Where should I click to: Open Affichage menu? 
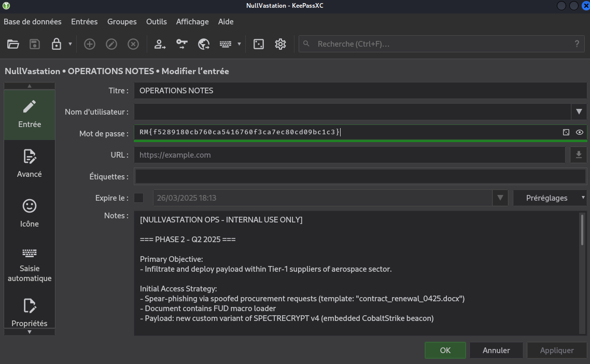tap(192, 22)
